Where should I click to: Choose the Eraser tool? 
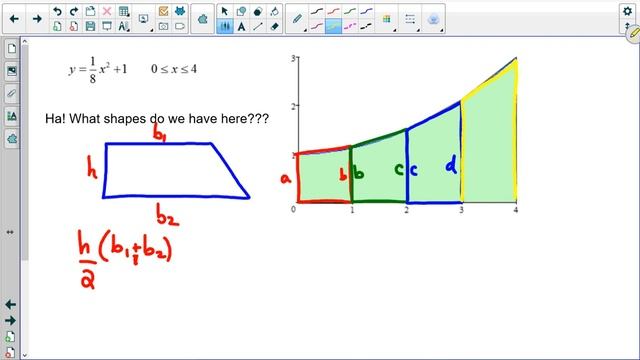click(x=274, y=27)
